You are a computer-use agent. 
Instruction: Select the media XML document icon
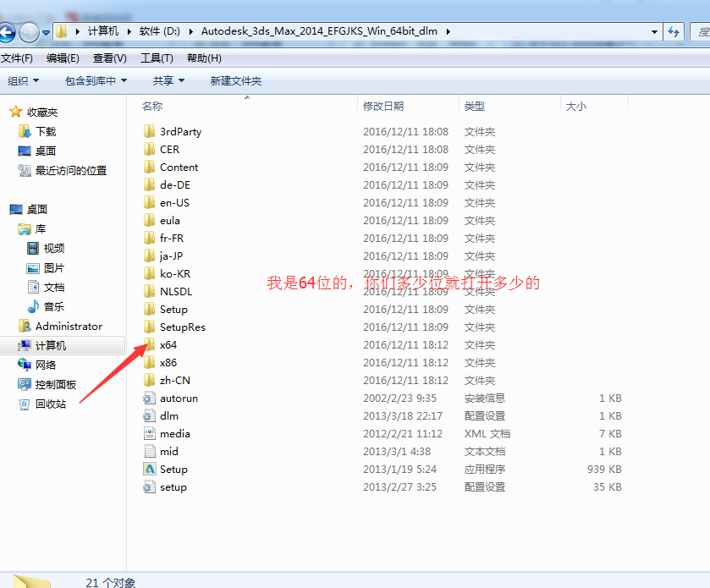150,434
